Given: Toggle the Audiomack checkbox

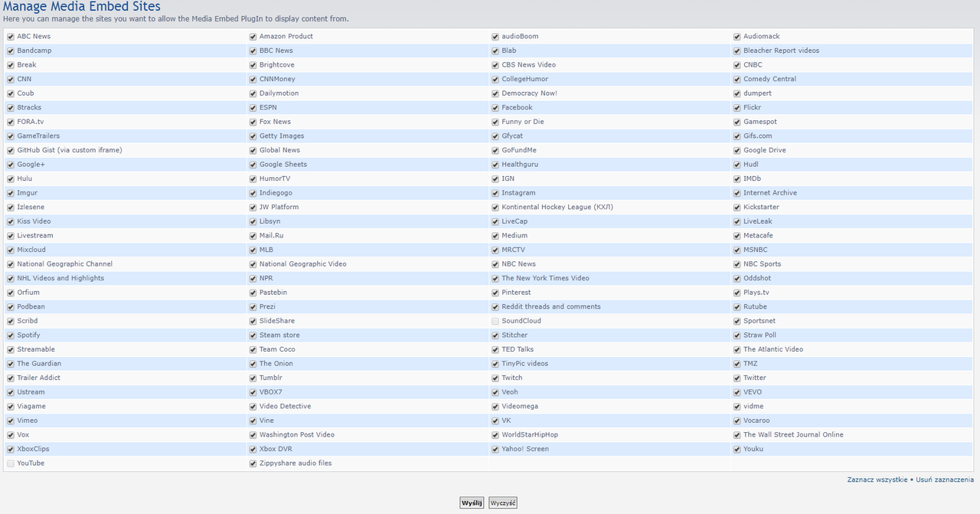Looking at the screenshot, I should tap(737, 37).
